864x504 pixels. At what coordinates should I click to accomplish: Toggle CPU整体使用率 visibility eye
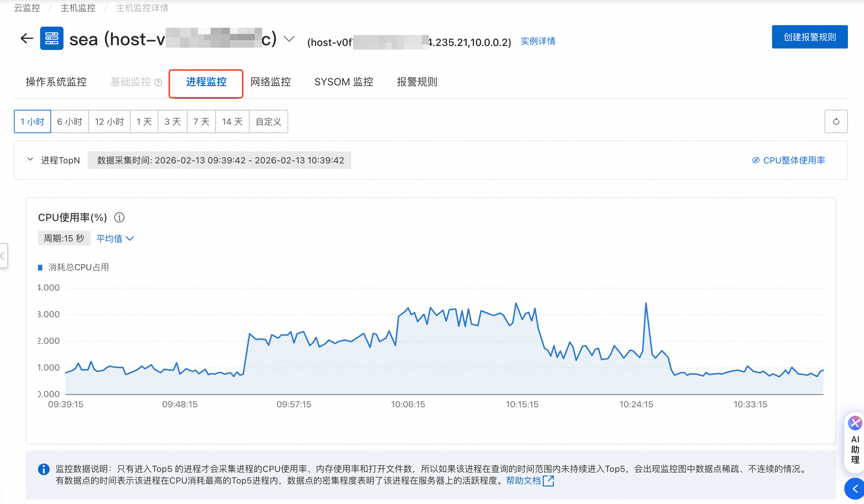click(756, 160)
